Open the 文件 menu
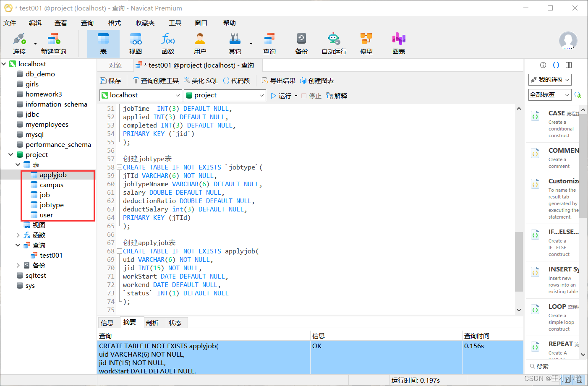Viewport: 588px width, 386px height. tap(10, 23)
